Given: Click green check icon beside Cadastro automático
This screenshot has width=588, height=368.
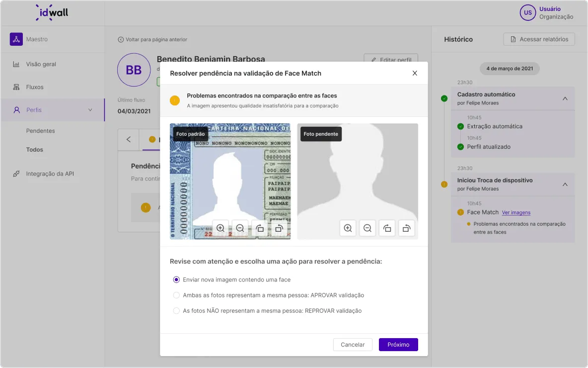Looking at the screenshot, I should click(444, 99).
